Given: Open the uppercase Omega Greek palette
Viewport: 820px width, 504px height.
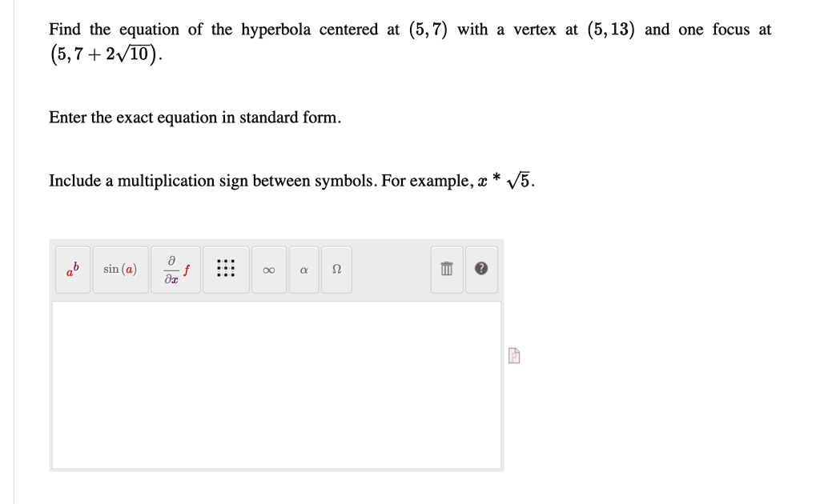Looking at the screenshot, I should tap(336, 270).
